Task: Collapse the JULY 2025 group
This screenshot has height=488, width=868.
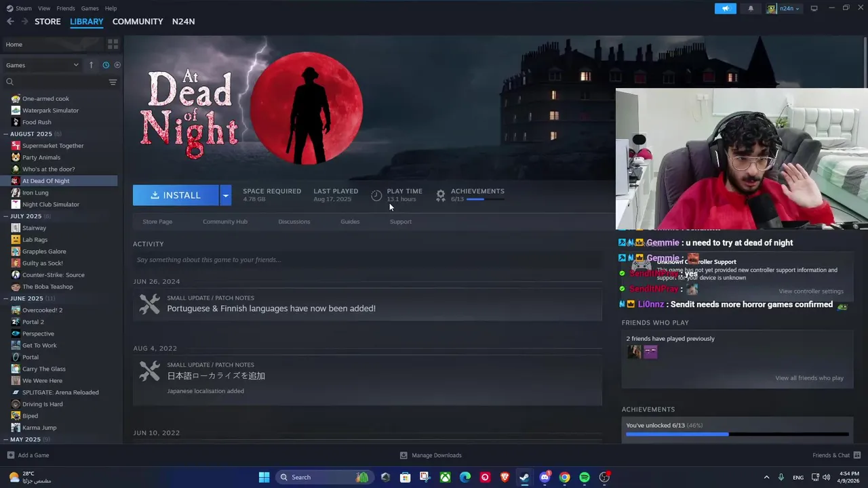Action: (5, 216)
